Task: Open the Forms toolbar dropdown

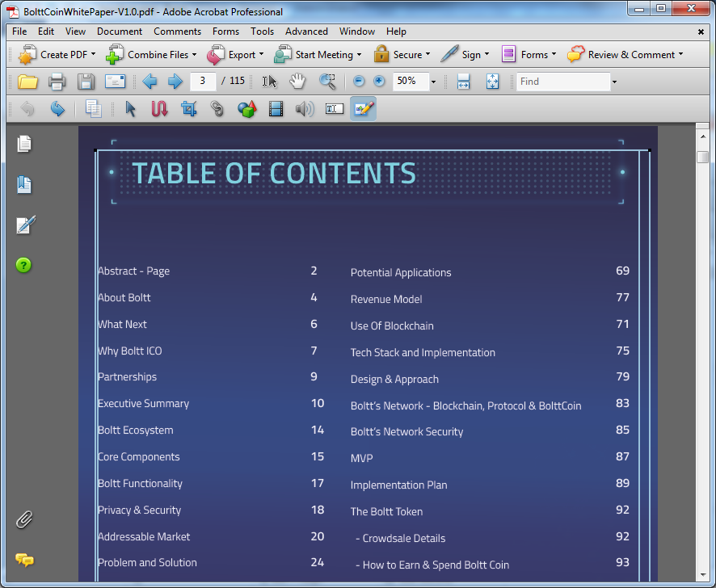Action: pyautogui.click(x=529, y=55)
